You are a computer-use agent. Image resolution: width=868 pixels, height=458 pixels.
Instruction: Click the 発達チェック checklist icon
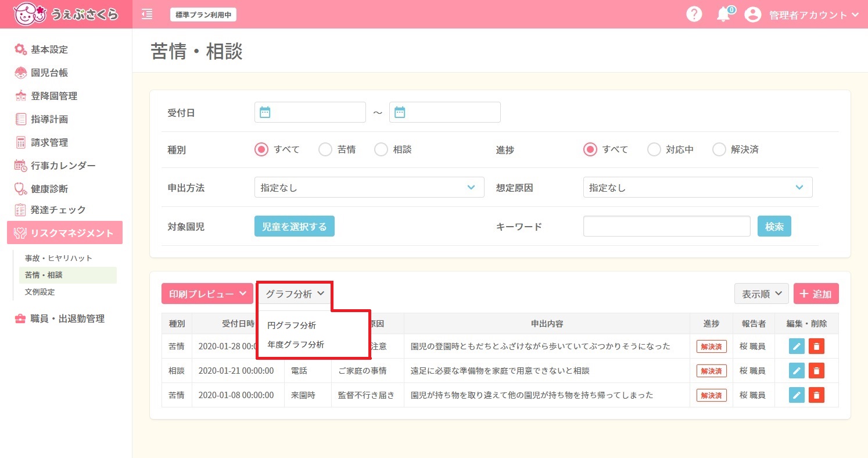pyautogui.click(x=21, y=210)
